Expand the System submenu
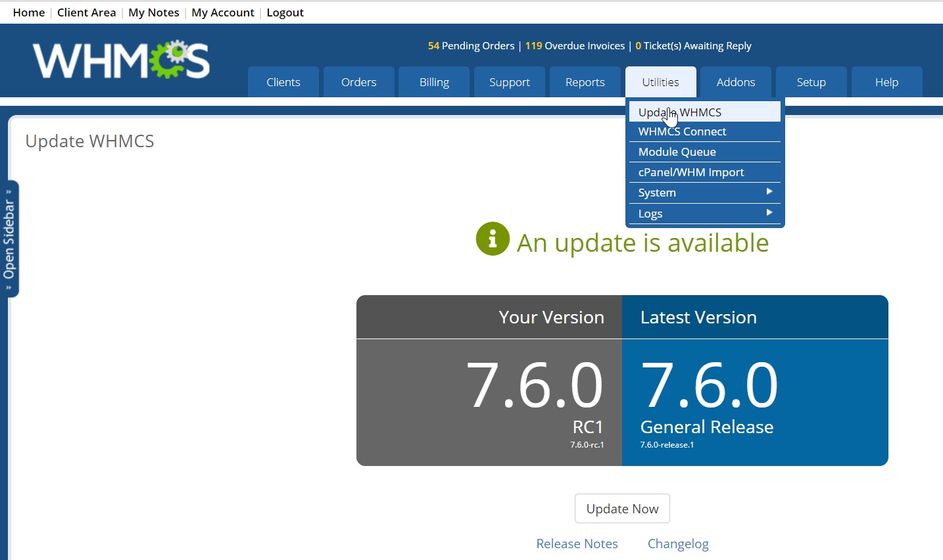 click(x=705, y=193)
